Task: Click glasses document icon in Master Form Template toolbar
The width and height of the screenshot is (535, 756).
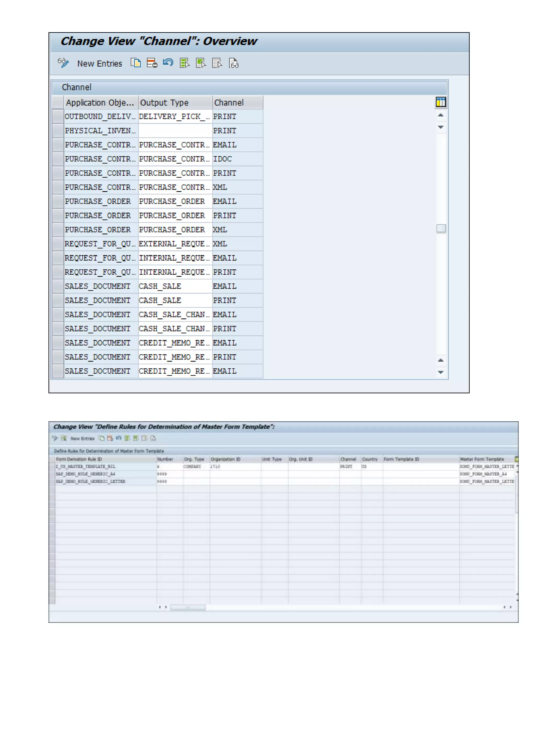Action: (x=153, y=438)
